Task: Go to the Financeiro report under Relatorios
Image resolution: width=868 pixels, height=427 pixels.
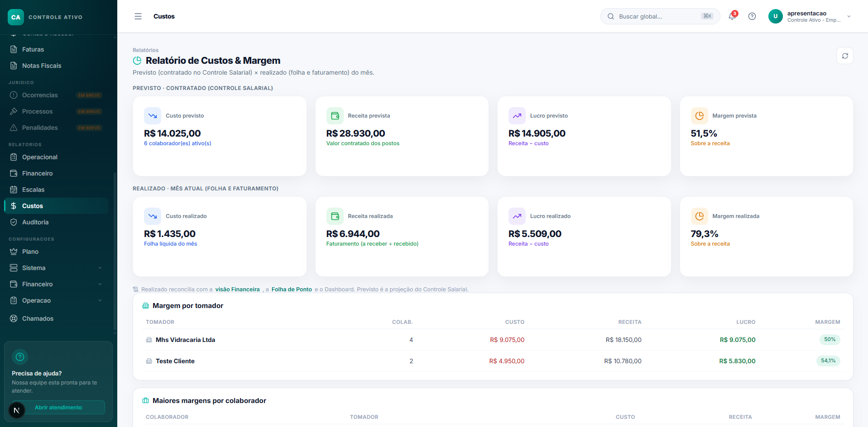Action: click(x=56, y=173)
